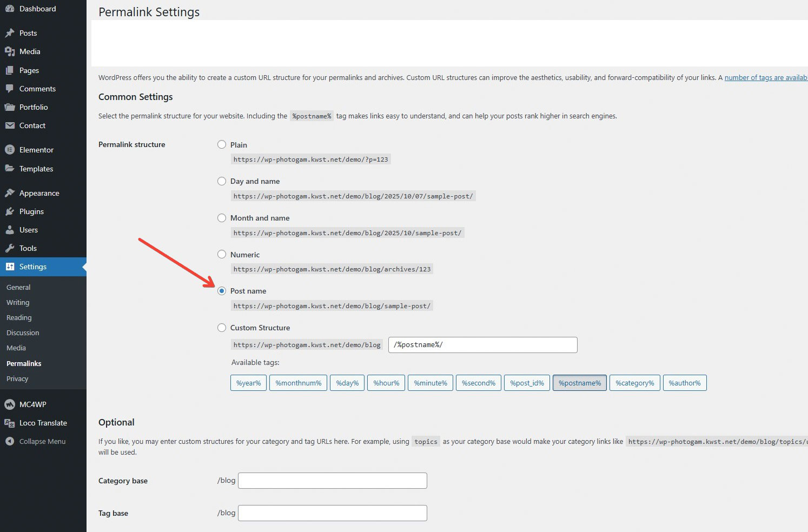
Task: Select the Numeric permalink radio button
Action: click(222, 254)
